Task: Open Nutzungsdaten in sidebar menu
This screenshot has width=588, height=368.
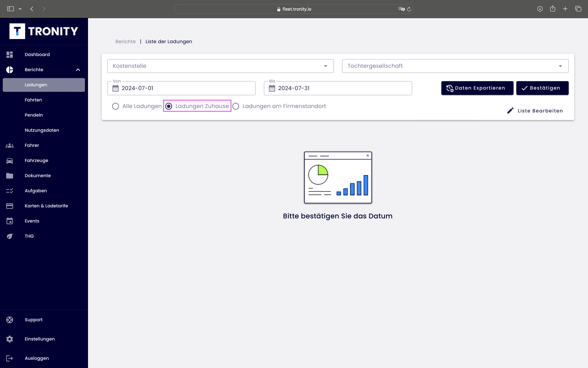Action: pos(42,130)
